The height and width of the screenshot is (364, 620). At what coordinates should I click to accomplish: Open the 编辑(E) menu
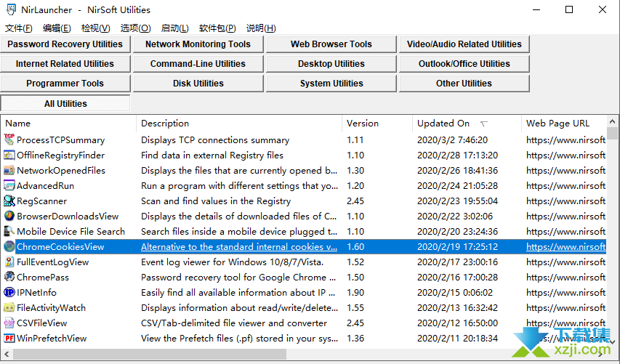[57, 28]
